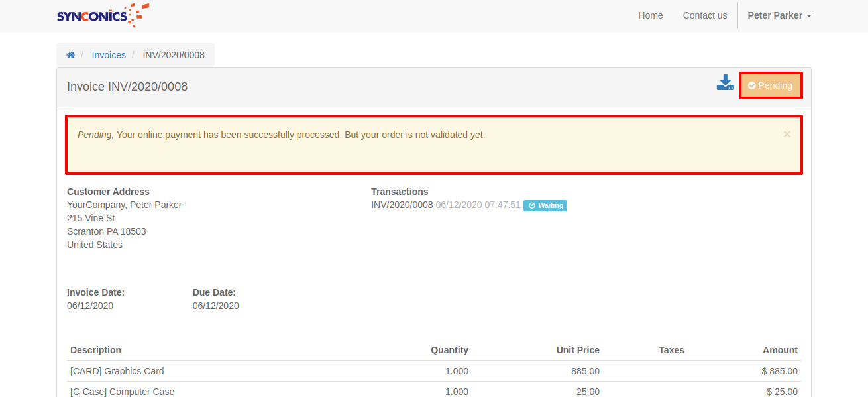Screen dimensions: 868x397
Task: Select the Graphics Card line item
Action: 117,371
